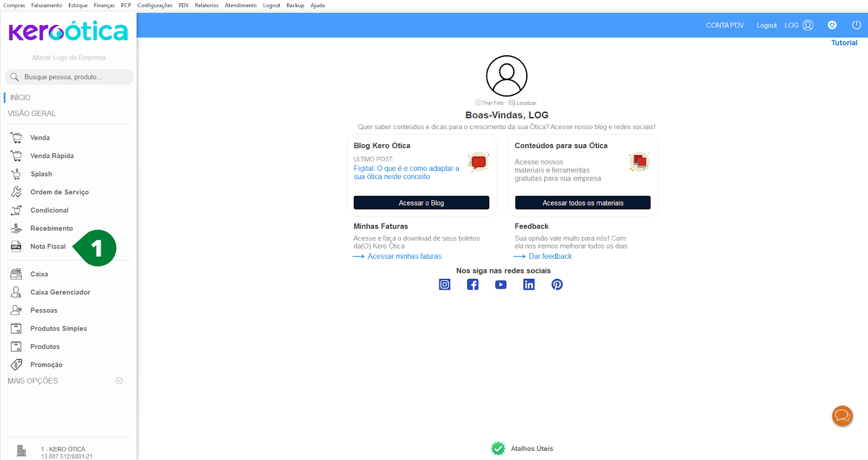Click Alterar Logo da Empresa

point(69,58)
